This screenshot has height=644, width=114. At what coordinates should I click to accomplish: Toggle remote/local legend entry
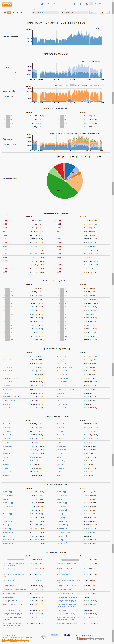click(96, 62)
